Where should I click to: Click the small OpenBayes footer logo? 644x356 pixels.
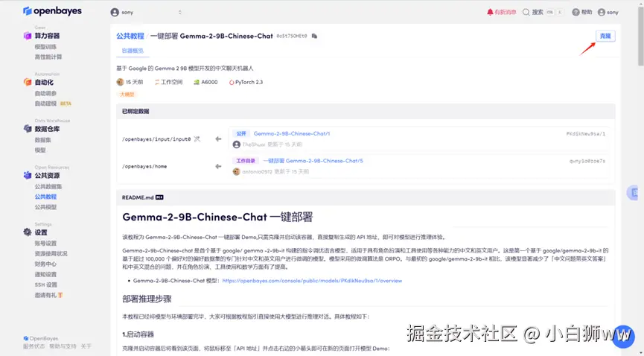(x=26, y=338)
